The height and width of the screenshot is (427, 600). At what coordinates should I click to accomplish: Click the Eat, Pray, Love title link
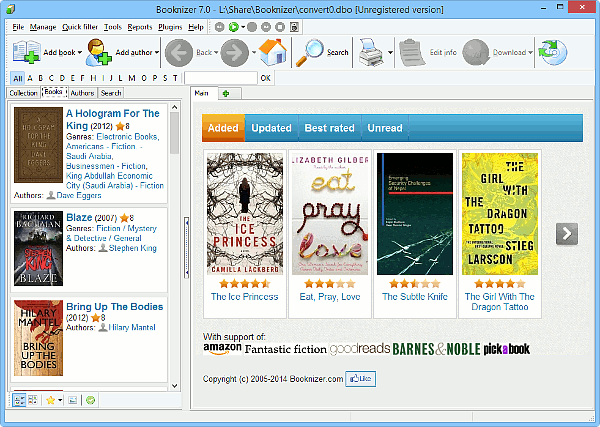click(x=330, y=297)
